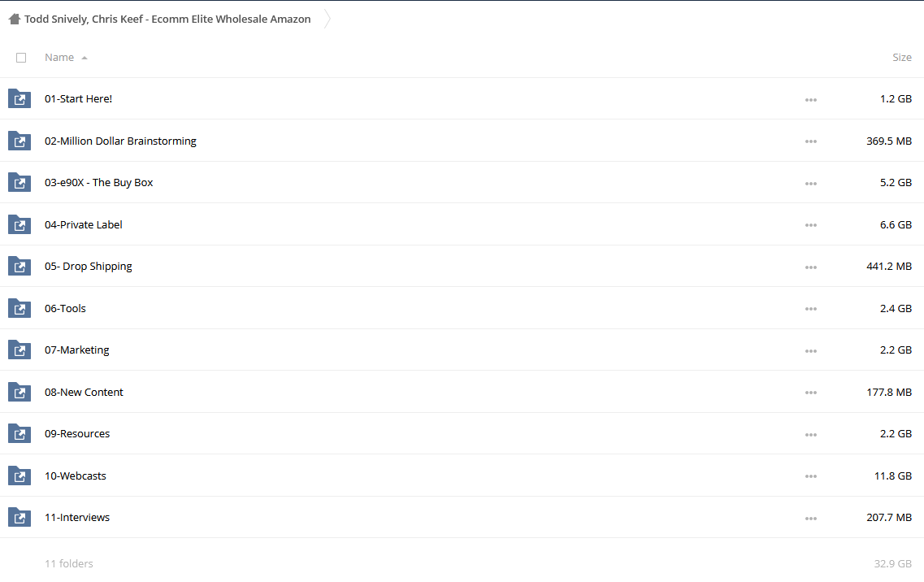Click the 441.2 MB size value
This screenshot has height=582, width=924.
point(888,267)
